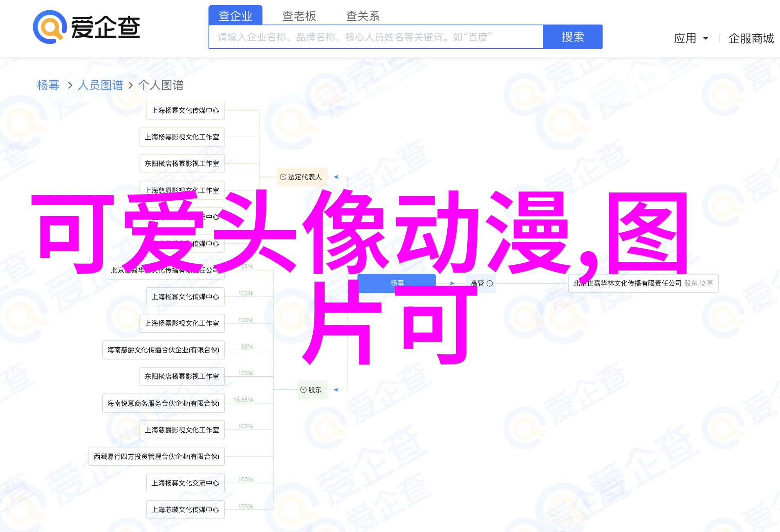Open 西藏嘉行四方投资管理合伙企业 node
This screenshot has height=532, width=780.
(157, 456)
